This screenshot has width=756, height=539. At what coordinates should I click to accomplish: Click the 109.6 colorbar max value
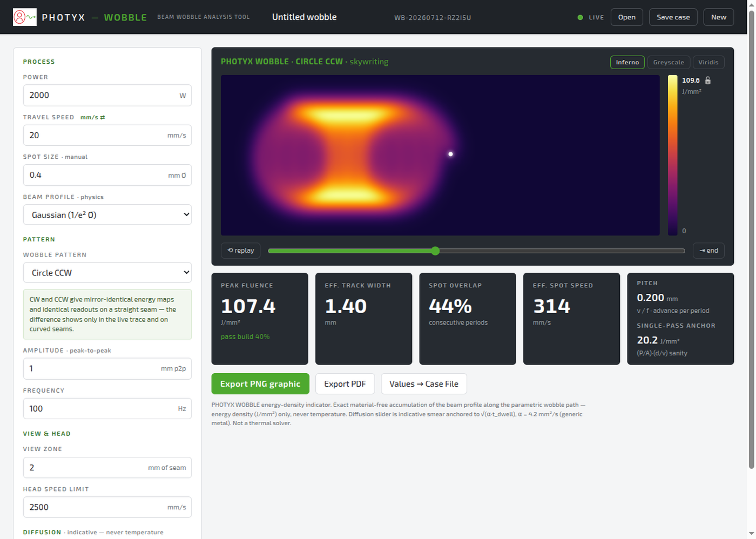[x=691, y=80]
